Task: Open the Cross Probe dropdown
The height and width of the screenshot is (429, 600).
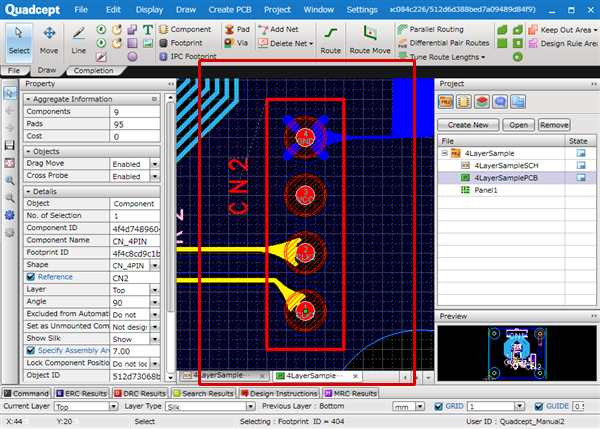Action: point(155,176)
